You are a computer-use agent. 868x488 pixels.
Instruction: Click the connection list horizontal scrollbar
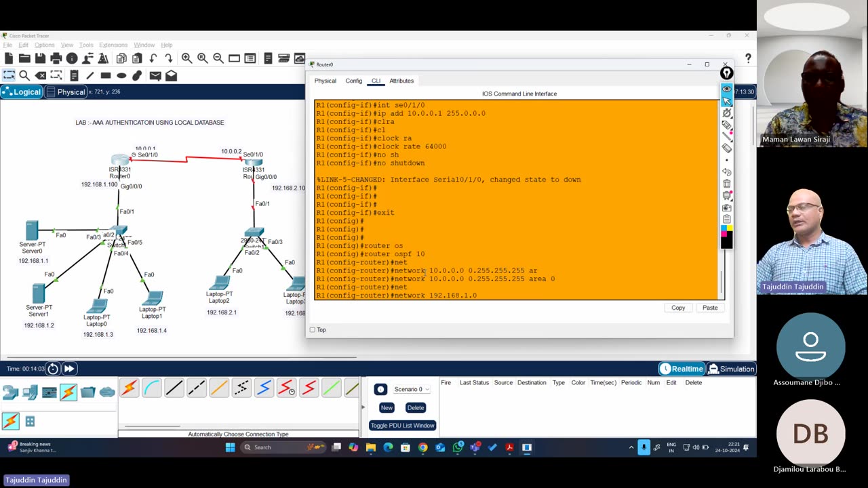click(153, 427)
